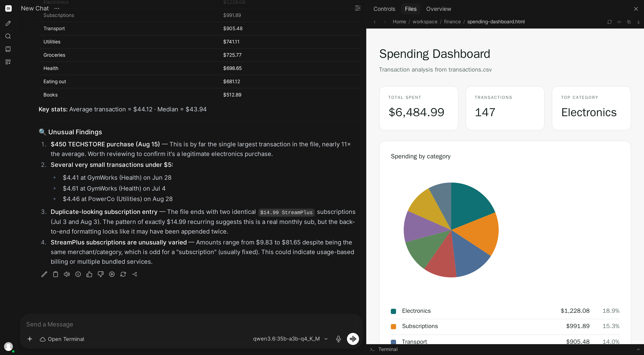Screen dimensions: 644x355
Task: Click the Transactions 147 card
Action: coord(505,108)
